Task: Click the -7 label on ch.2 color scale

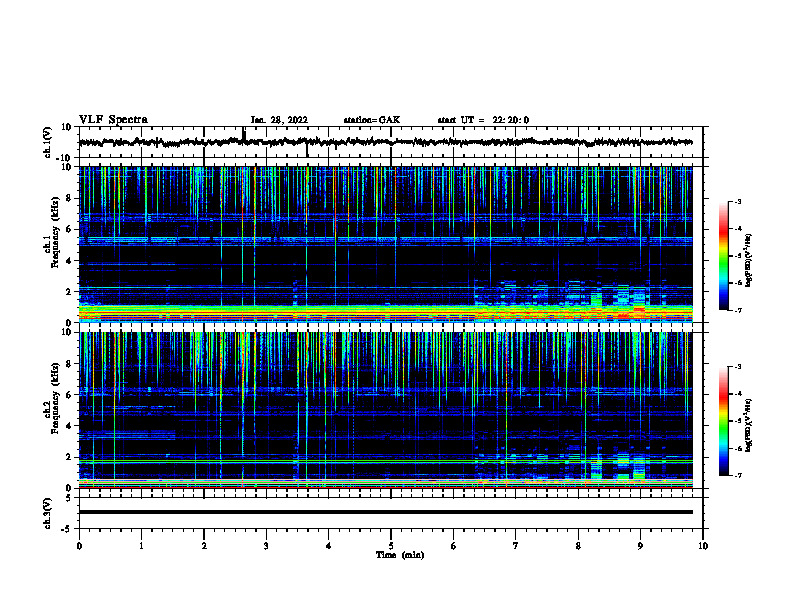Action: 738,476
